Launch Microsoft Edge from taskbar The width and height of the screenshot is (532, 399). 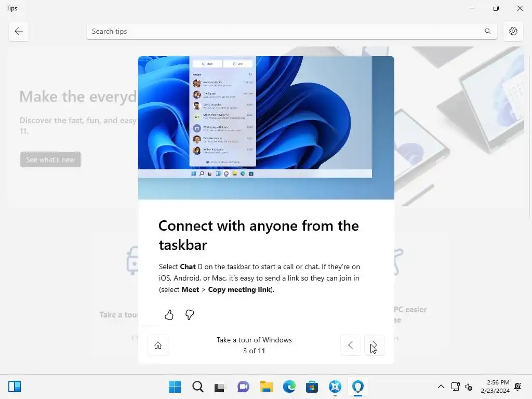click(x=289, y=387)
